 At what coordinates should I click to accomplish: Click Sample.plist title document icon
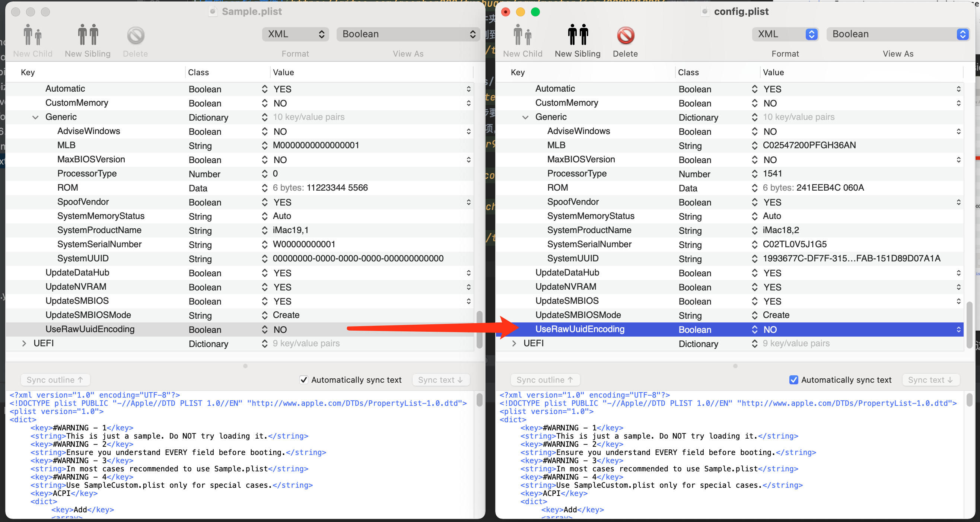(213, 12)
